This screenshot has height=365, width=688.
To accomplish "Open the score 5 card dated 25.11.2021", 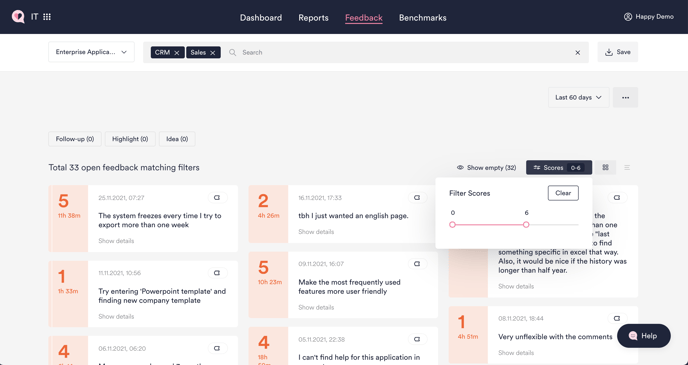I will click(143, 218).
